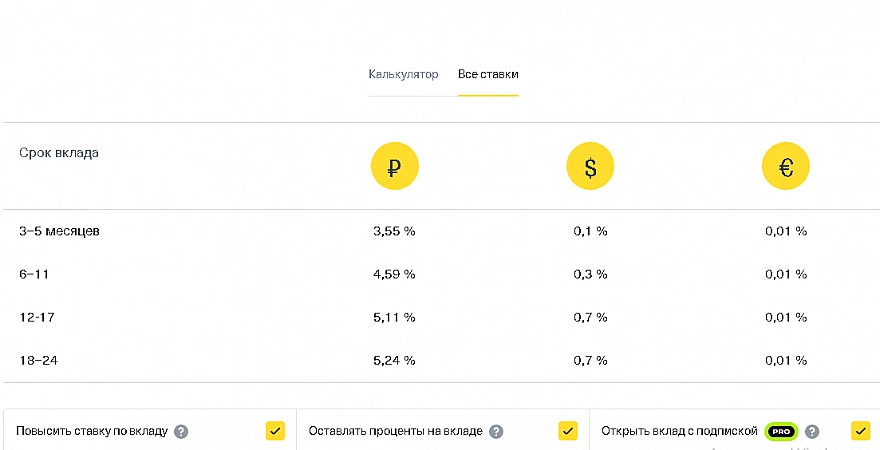
Task: Uncheck the 'Повысить ставку по вкладу' checkbox
Action: [275, 431]
